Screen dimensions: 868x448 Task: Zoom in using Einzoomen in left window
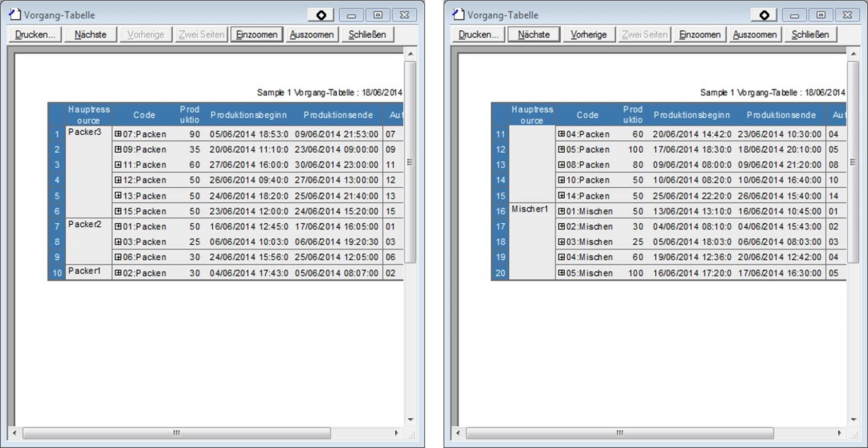click(x=256, y=34)
